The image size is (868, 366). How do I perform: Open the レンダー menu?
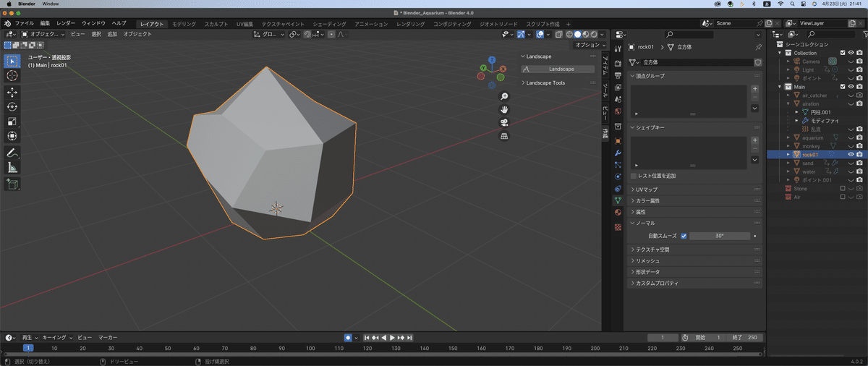click(65, 24)
